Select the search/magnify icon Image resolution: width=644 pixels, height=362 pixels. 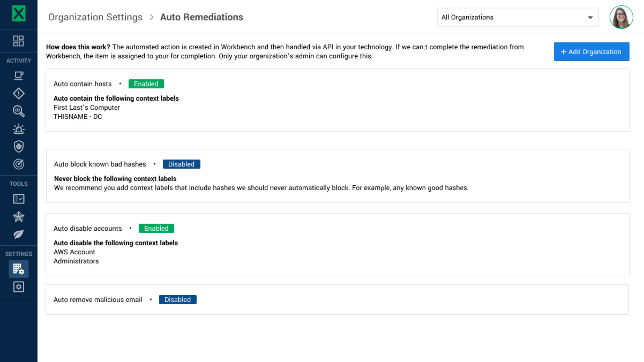(x=18, y=111)
